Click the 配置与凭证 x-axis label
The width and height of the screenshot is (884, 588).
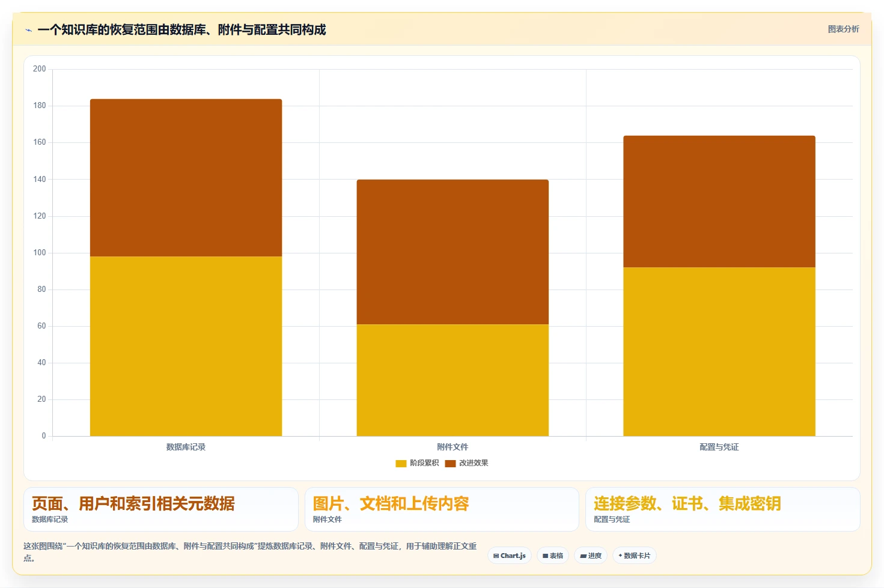pyautogui.click(x=719, y=447)
